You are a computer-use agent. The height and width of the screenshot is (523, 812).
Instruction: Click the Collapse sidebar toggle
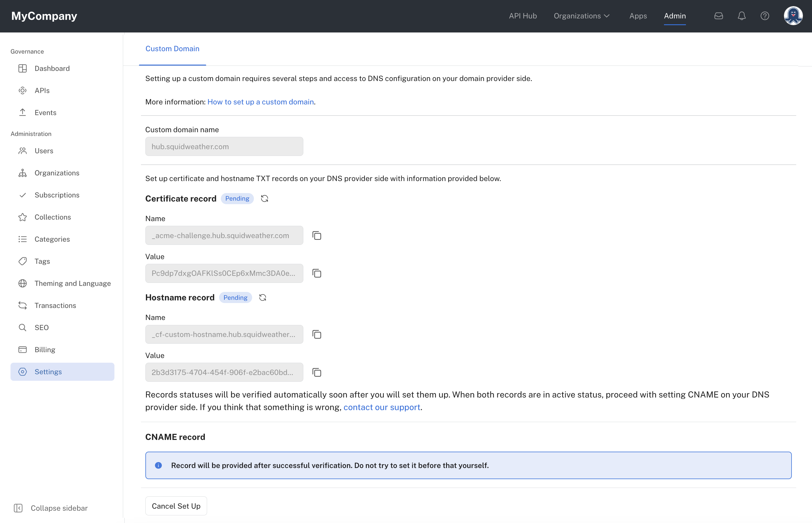tap(18, 507)
